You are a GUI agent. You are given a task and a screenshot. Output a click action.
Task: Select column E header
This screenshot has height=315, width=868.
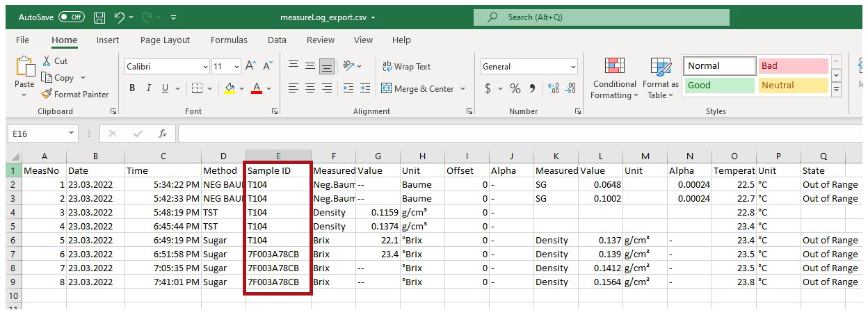(x=278, y=156)
